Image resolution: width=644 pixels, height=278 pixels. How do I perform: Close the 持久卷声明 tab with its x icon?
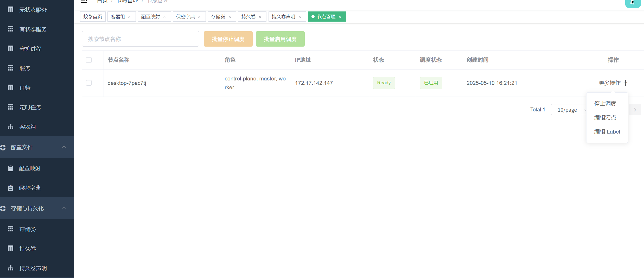(300, 17)
